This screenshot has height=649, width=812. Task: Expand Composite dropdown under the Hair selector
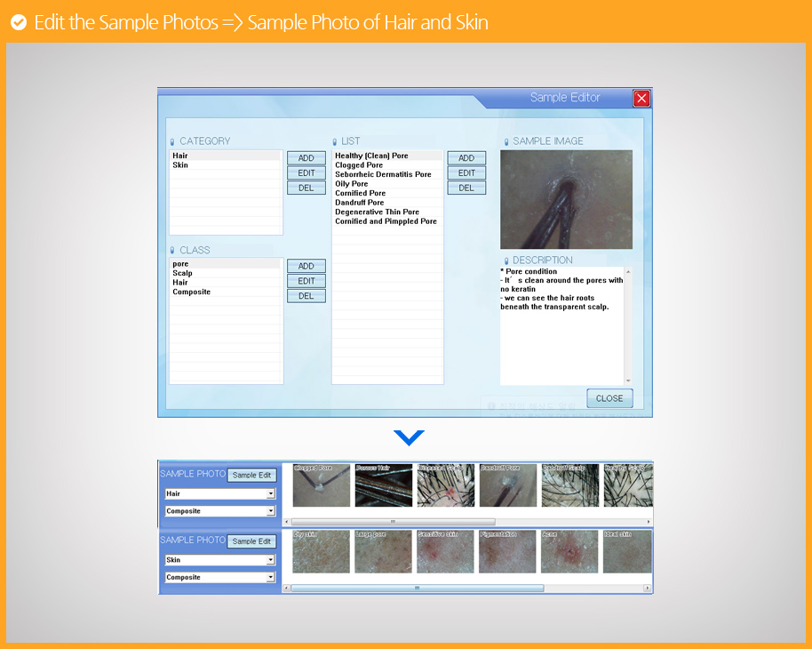click(271, 511)
